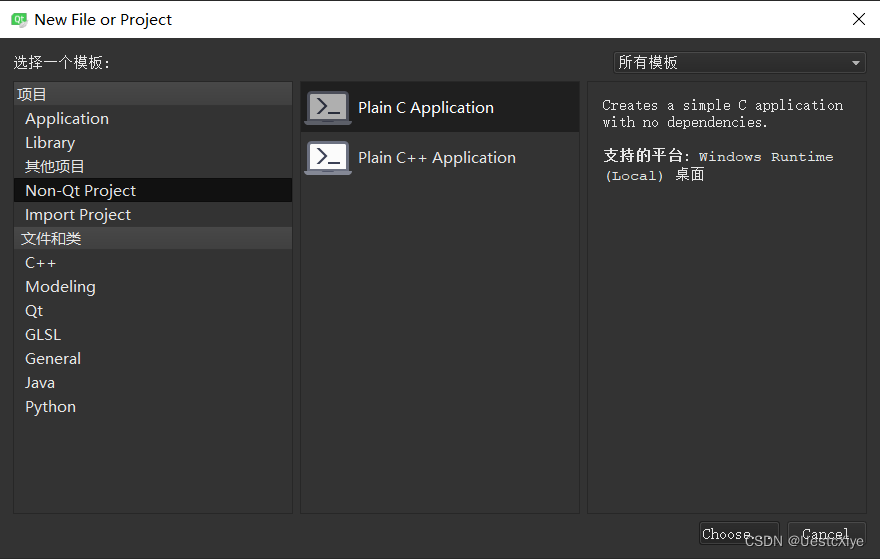Viewport: 880px width, 559px height.
Task: Select the Modeling category
Action: (153, 287)
